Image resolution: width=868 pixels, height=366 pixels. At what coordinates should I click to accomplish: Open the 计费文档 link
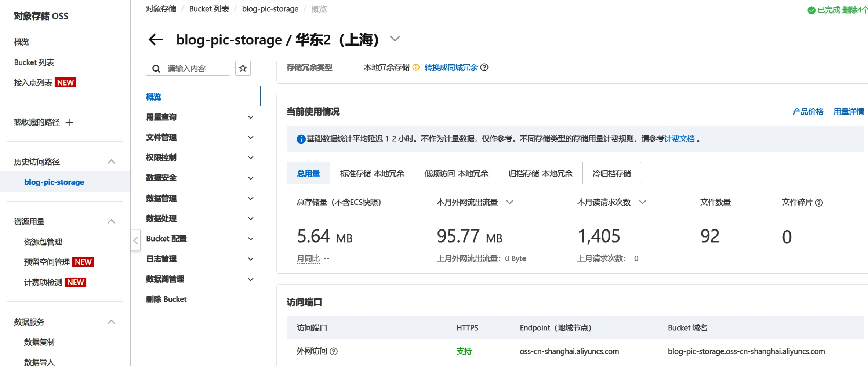pos(679,139)
